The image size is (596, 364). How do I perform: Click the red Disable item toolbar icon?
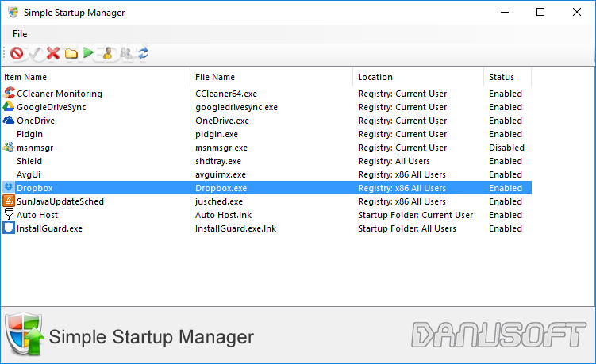pyautogui.click(x=17, y=53)
